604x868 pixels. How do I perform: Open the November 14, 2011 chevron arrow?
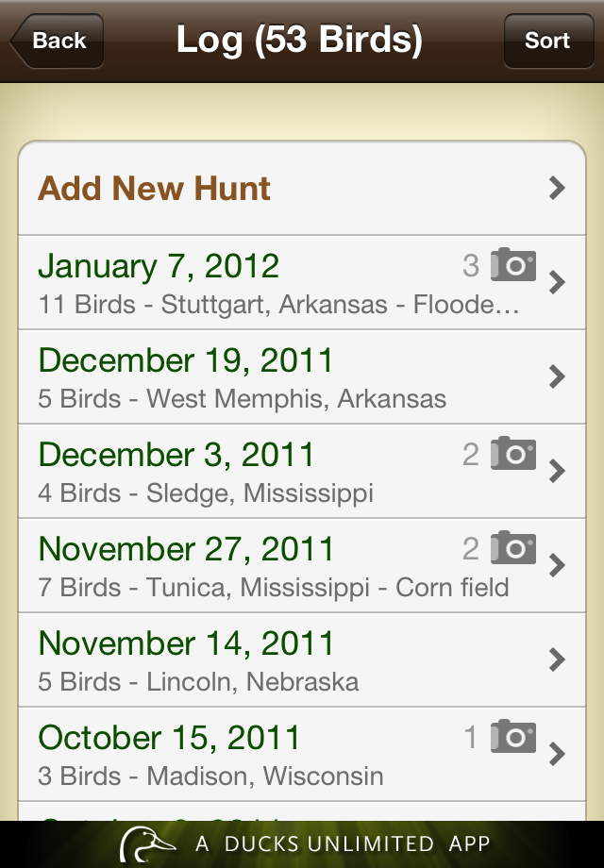pyautogui.click(x=557, y=659)
